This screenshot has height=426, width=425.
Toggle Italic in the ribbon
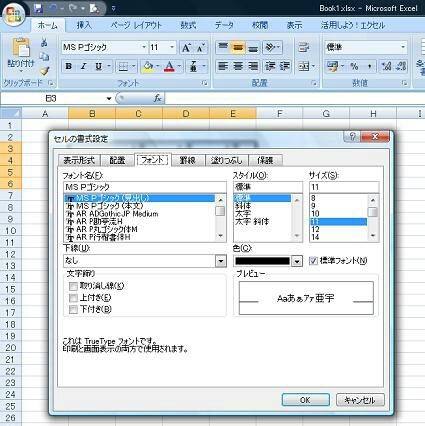(x=83, y=66)
